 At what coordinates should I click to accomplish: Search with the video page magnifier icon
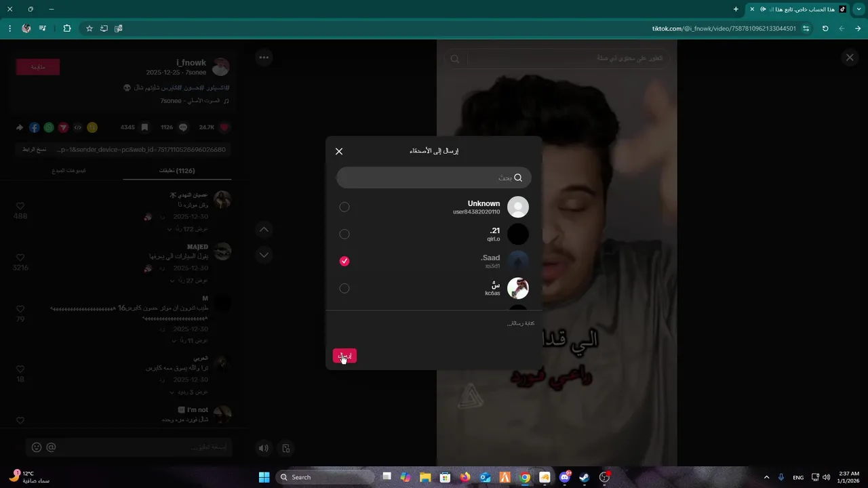coord(455,59)
